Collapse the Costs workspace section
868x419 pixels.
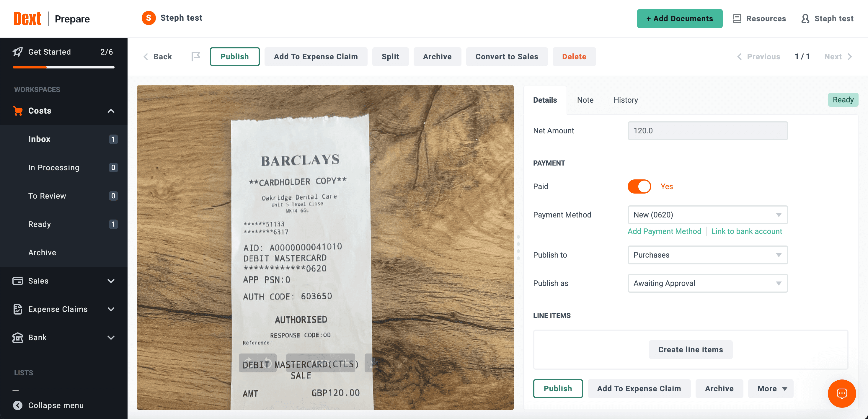(x=110, y=110)
